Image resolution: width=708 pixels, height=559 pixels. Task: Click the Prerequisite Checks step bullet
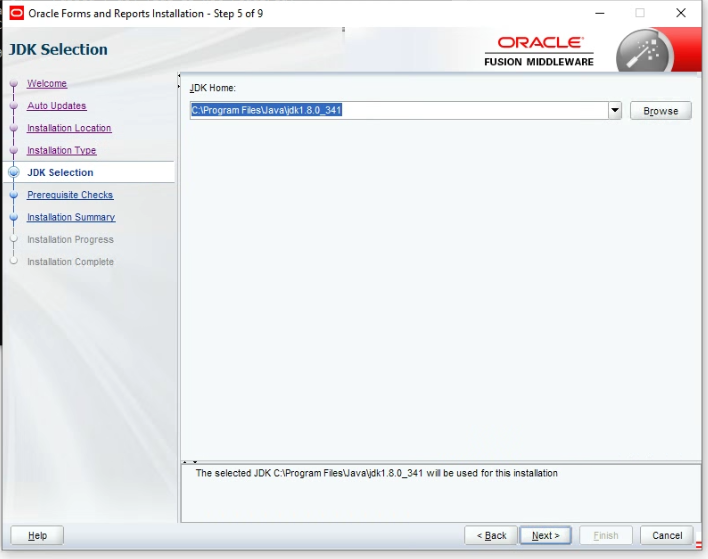(x=14, y=195)
